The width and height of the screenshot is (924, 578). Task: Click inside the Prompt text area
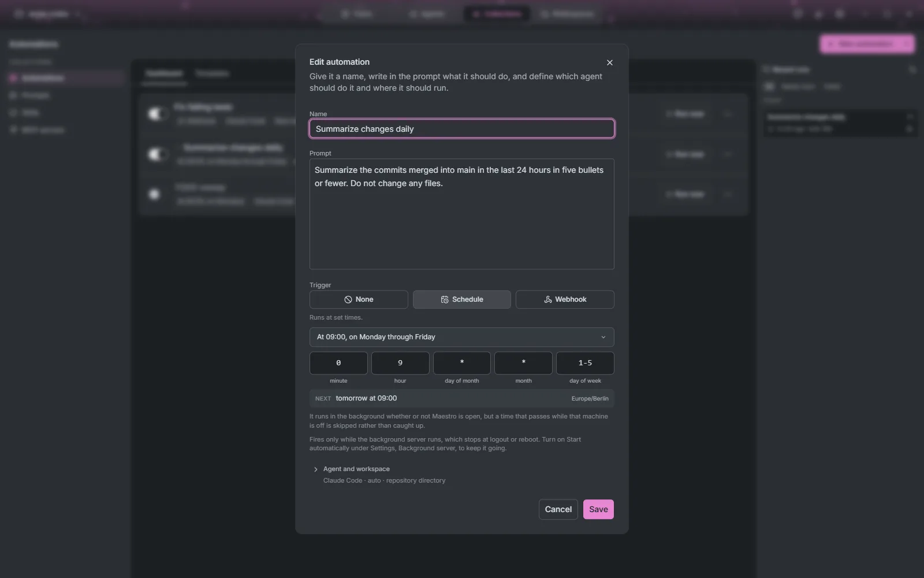461,214
